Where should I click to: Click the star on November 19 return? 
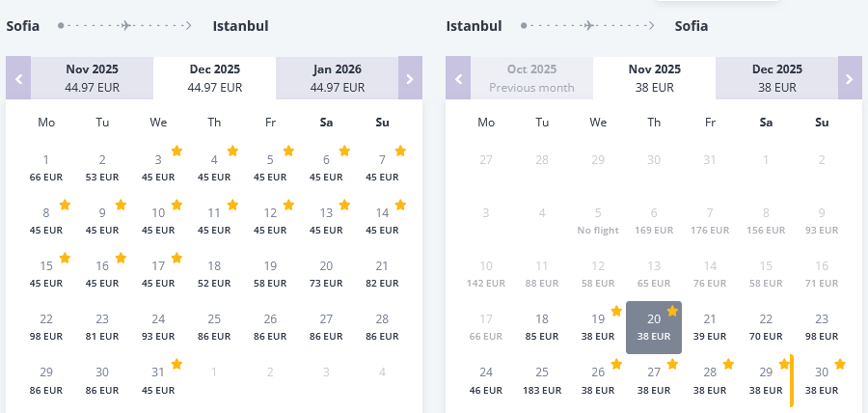pyautogui.click(x=616, y=311)
